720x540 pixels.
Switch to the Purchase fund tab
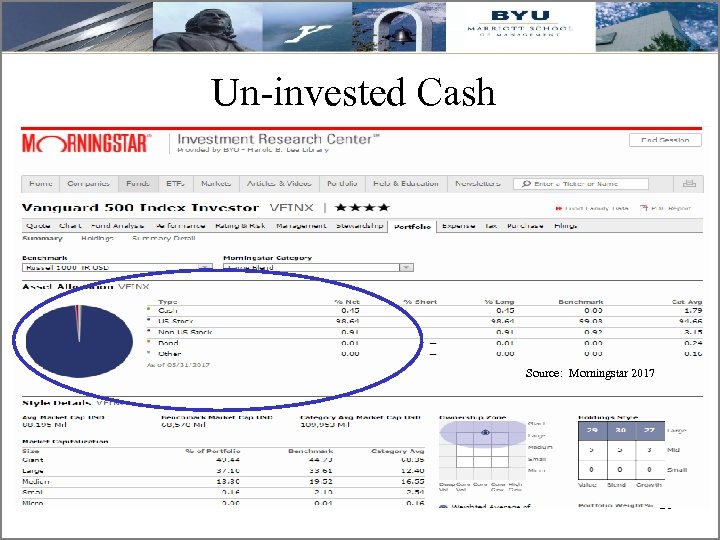[525, 226]
